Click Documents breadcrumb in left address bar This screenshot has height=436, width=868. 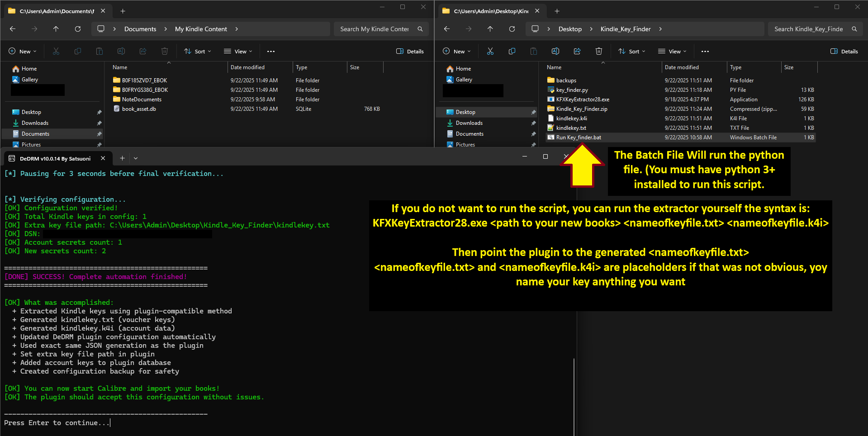coord(140,29)
